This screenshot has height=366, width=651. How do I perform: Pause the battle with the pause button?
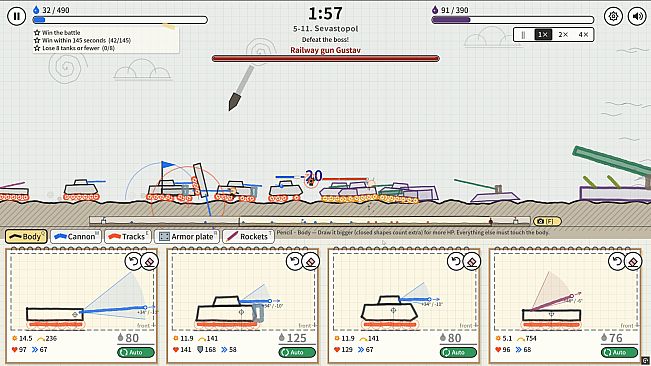(17, 16)
